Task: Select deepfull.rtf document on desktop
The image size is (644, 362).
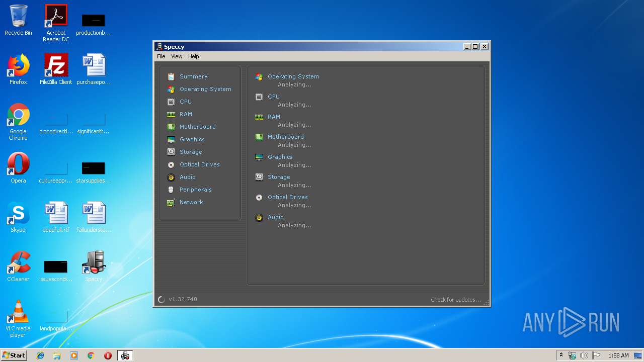Action: [x=56, y=218]
